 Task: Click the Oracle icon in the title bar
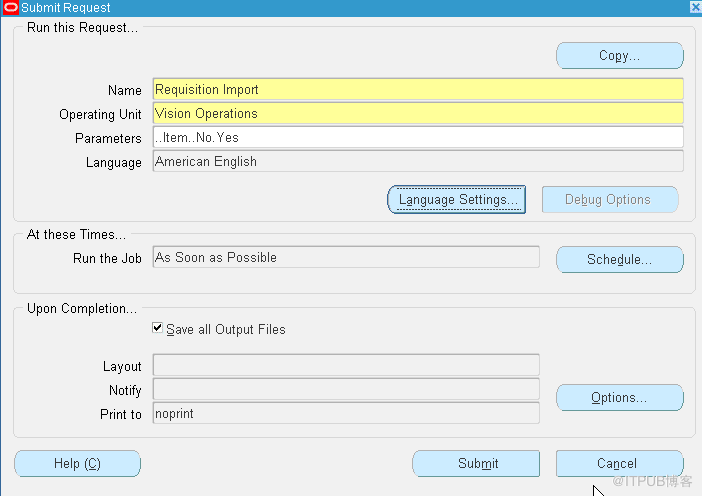[10, 8]
